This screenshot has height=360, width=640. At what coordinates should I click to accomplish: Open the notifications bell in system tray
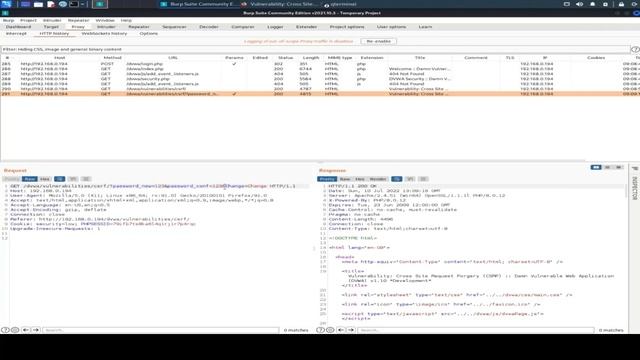(x=593, y=4)
